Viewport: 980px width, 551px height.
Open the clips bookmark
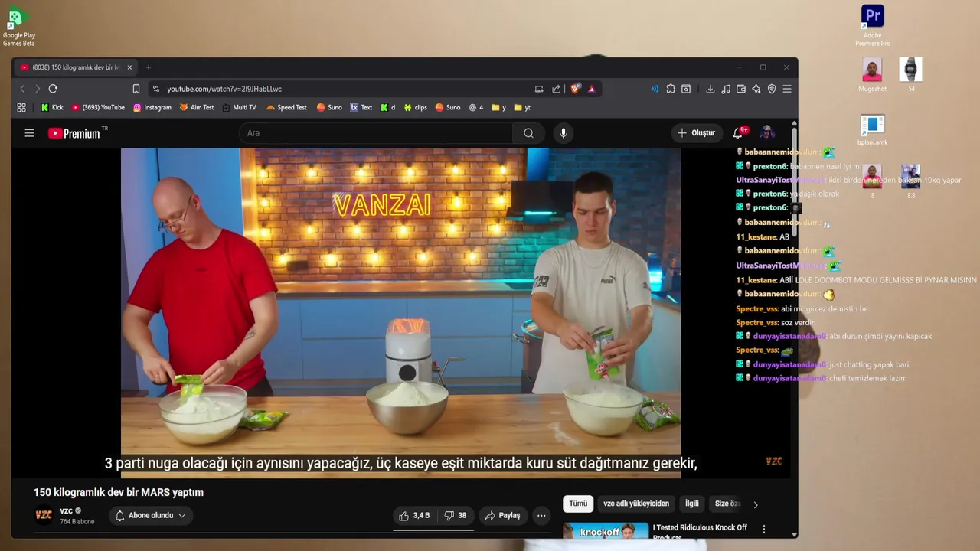coord(416,108)
